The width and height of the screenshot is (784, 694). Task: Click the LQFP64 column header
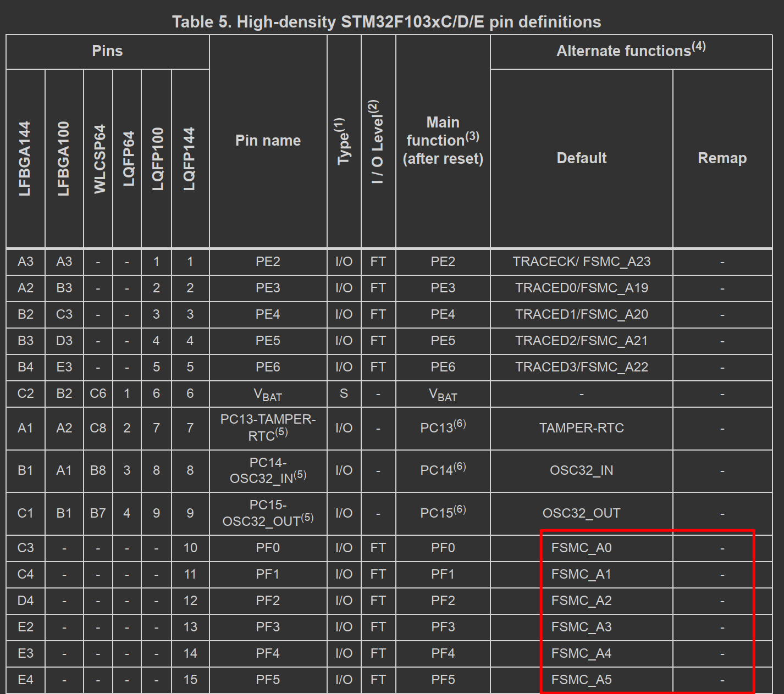tap(128, 159)
